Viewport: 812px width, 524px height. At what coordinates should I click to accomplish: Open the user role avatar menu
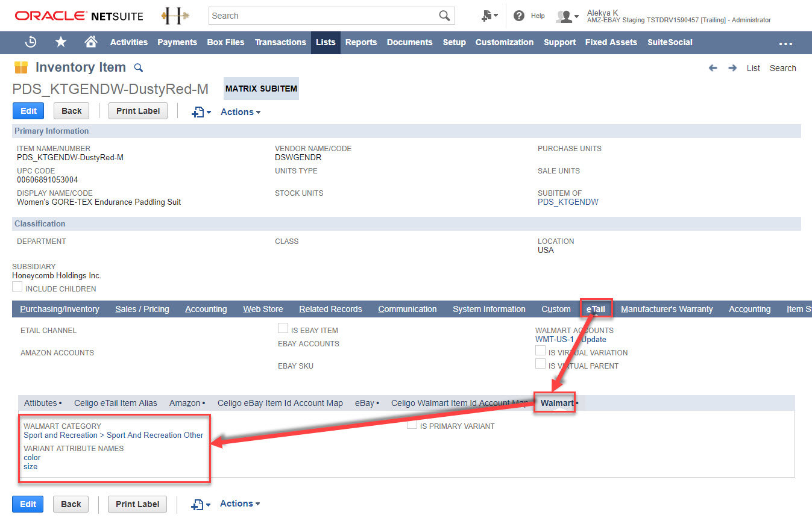click(x=567, y=17)
